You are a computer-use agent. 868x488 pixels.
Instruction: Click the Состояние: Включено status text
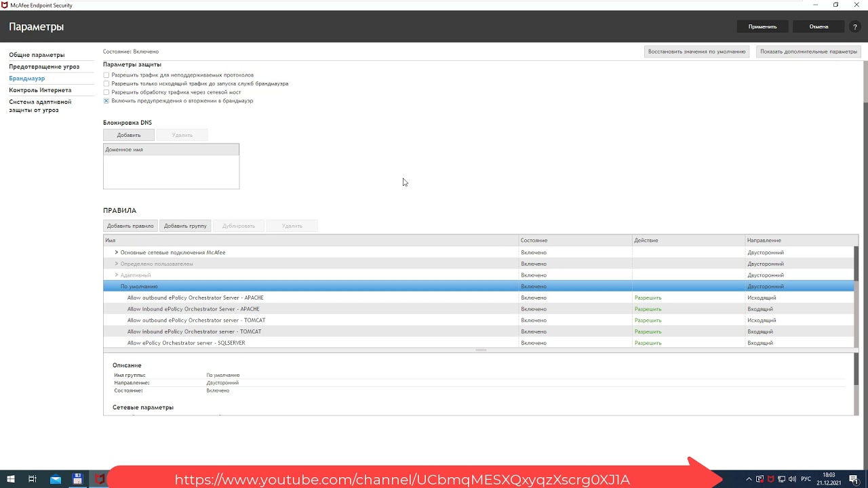point(131,52)
